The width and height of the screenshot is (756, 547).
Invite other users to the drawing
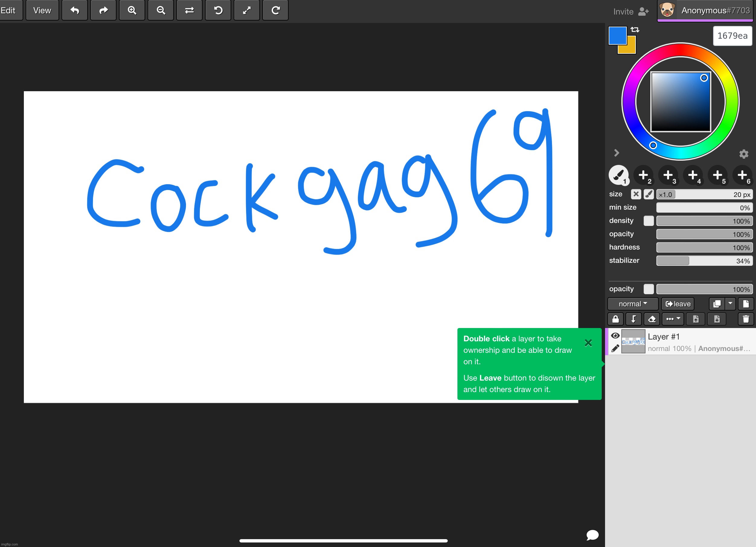(x=631, y=11)
